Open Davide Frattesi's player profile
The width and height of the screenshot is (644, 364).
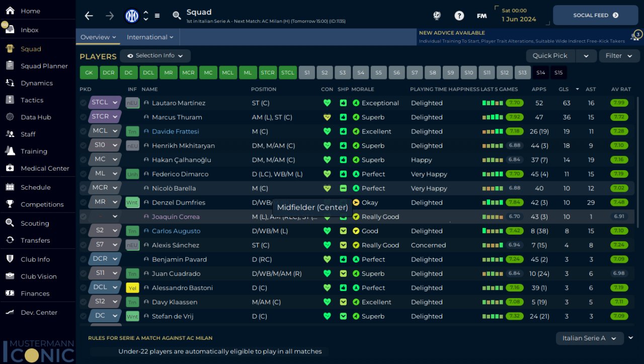(175, 131)
